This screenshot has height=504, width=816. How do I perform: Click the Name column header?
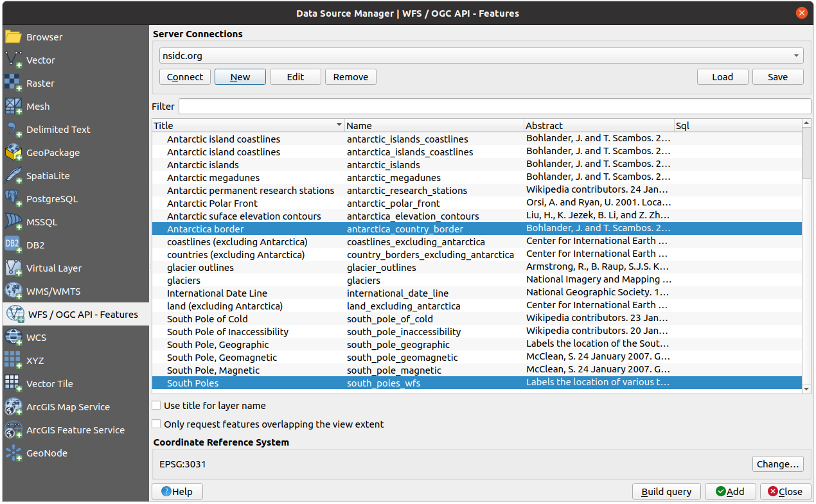pos(434,126)
